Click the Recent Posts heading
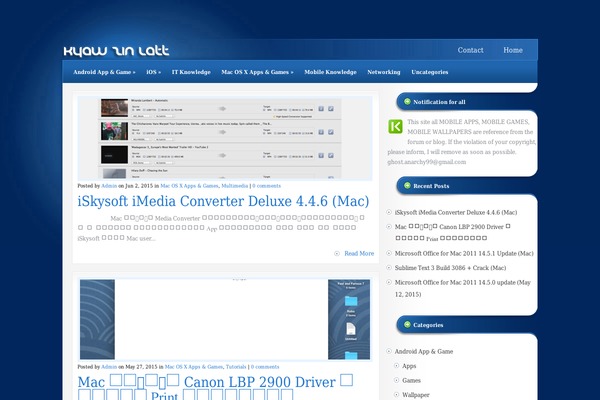The height and width of the screenshot is (400, 600). point(431,186)
